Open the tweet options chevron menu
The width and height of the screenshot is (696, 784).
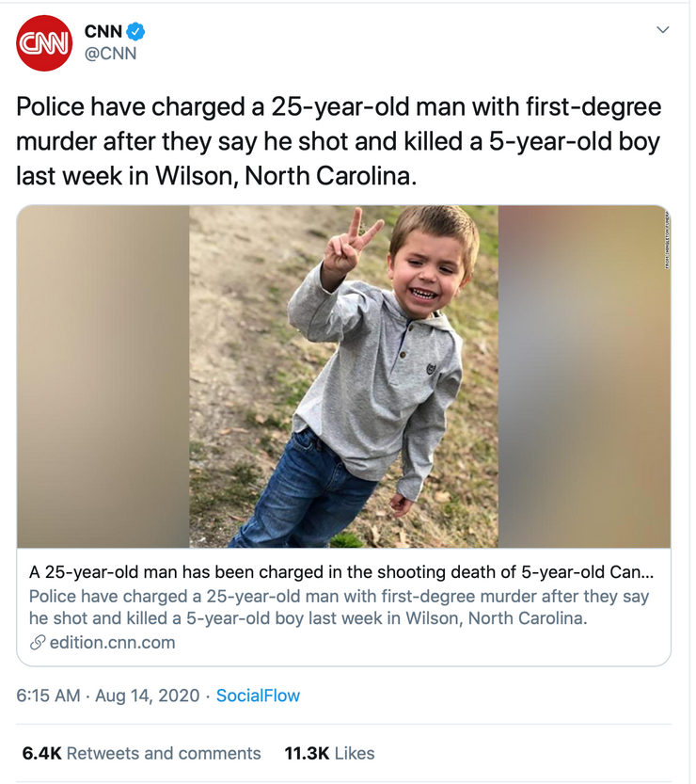coord(662,30)
